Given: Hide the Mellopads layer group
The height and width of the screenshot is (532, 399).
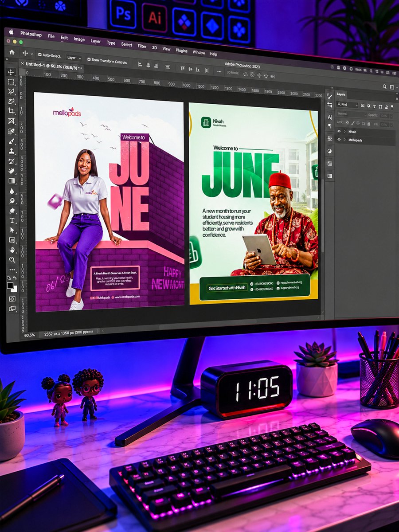Looking at the screenshot, I should point(339,140).
